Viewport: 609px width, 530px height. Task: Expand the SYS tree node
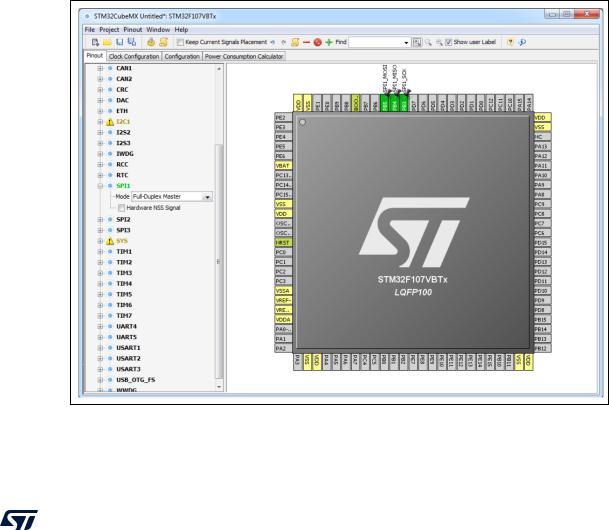[100, 241]
